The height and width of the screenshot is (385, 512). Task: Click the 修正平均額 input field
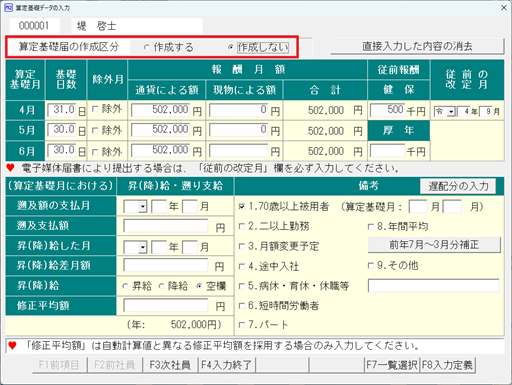click(x=166, y=305)
